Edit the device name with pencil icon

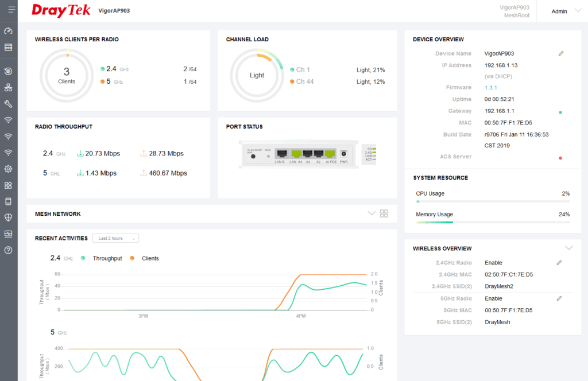pyautogui.click(x=561, y=53)
